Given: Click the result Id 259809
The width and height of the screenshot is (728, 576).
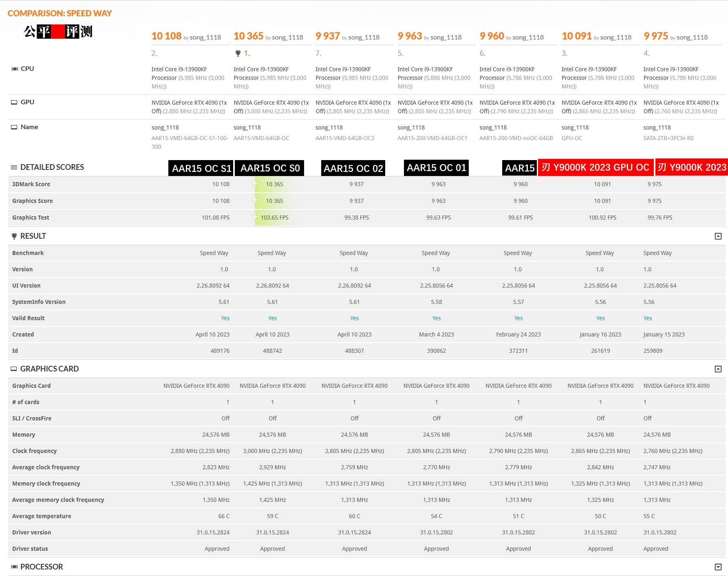Looking at the screenshot, I should point(653,351).
